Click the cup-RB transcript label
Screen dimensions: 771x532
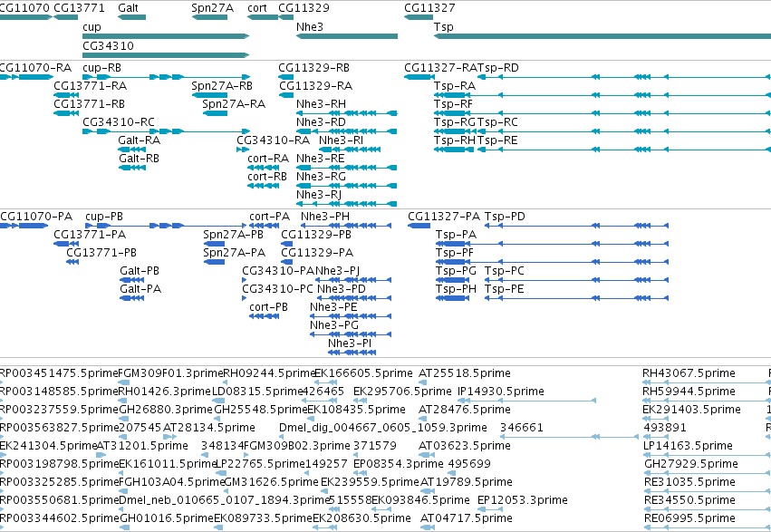click(x=101, y=68)
